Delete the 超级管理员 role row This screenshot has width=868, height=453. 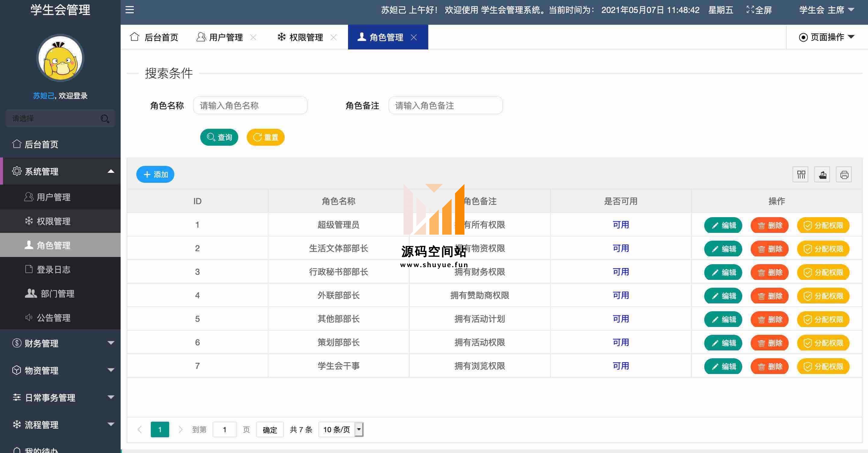[x=770, y=225]
